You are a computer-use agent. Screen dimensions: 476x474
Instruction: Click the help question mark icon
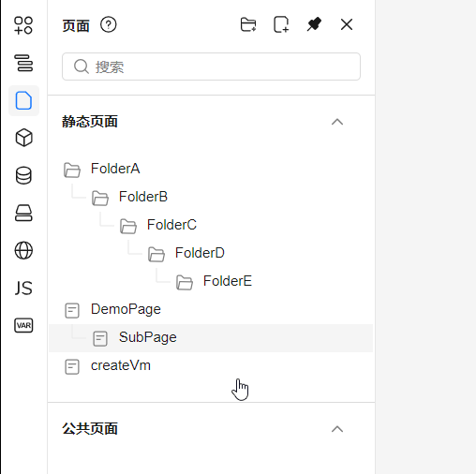[x=109, y=24]
